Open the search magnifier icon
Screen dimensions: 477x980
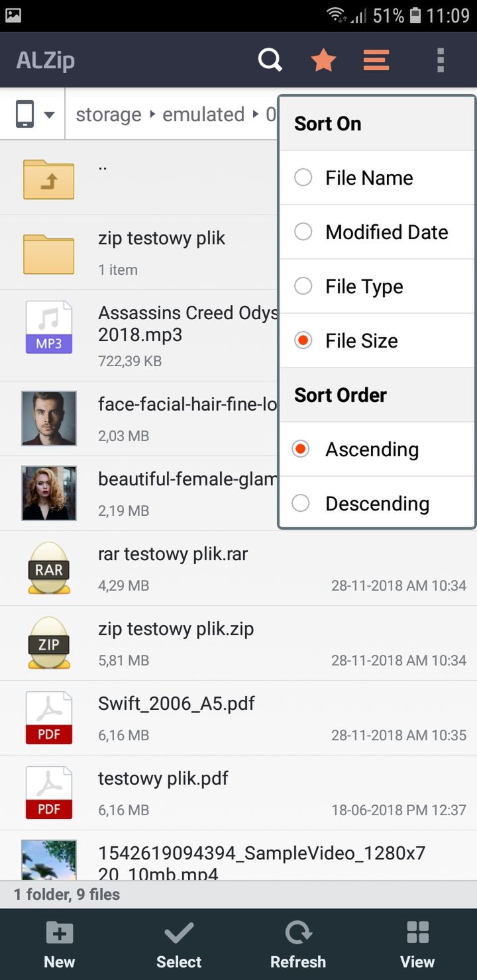270,60
